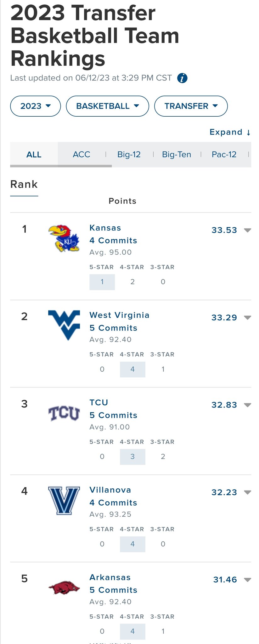Open the 2023 year dropdown
The image size is (259, 644).
[36, 106]
